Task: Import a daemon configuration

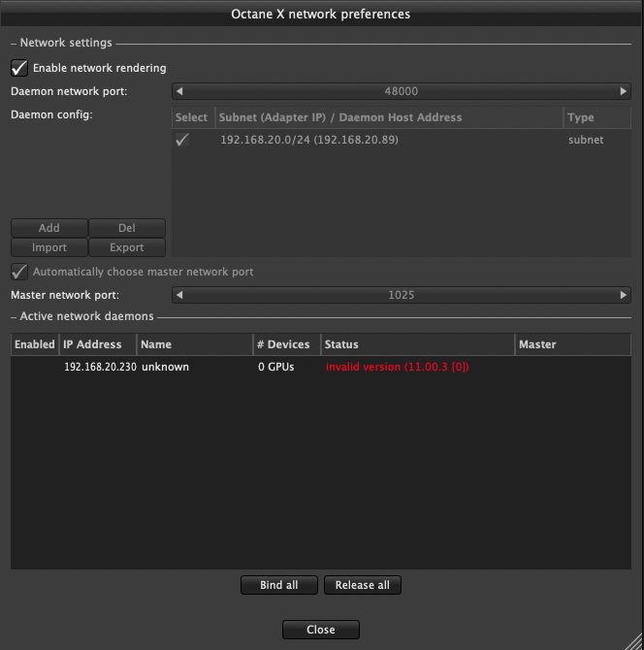Action: point(49,247)
